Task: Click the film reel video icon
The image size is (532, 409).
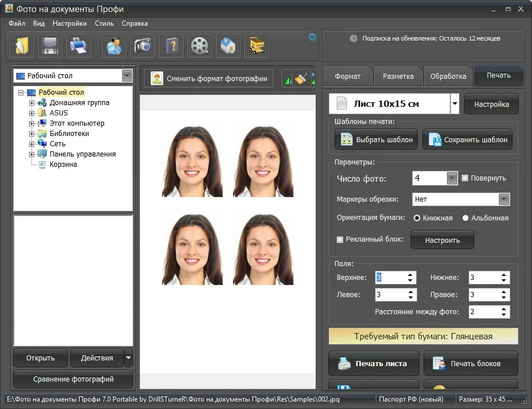Action: coord(199,46)
